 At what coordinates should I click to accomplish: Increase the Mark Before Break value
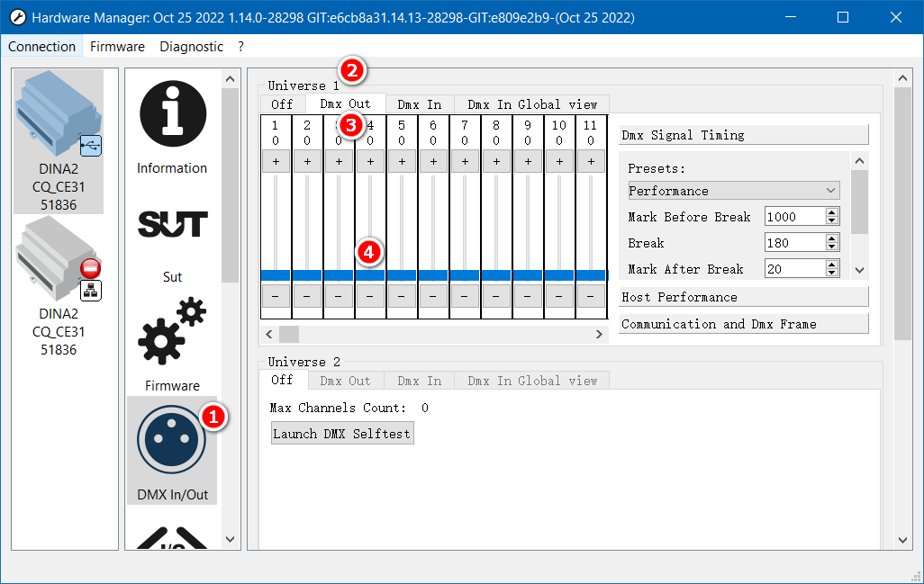(x=832, y=212)
